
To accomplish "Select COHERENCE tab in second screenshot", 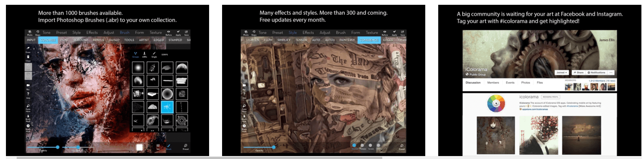I will (x=369, y=40).
